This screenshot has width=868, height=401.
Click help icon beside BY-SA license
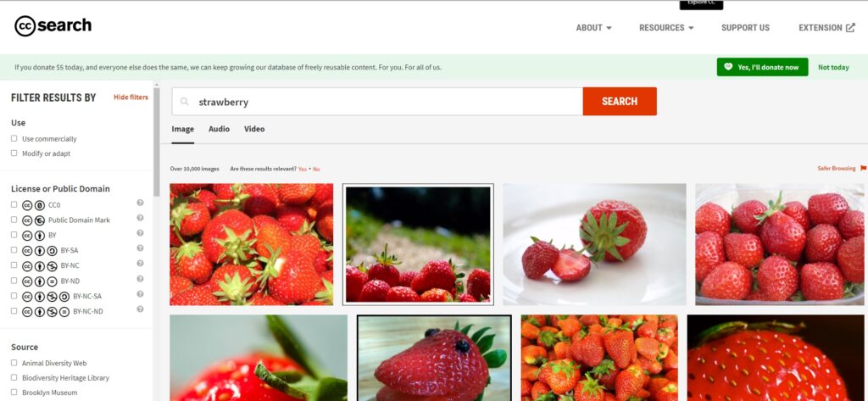(x=140, y=248)
